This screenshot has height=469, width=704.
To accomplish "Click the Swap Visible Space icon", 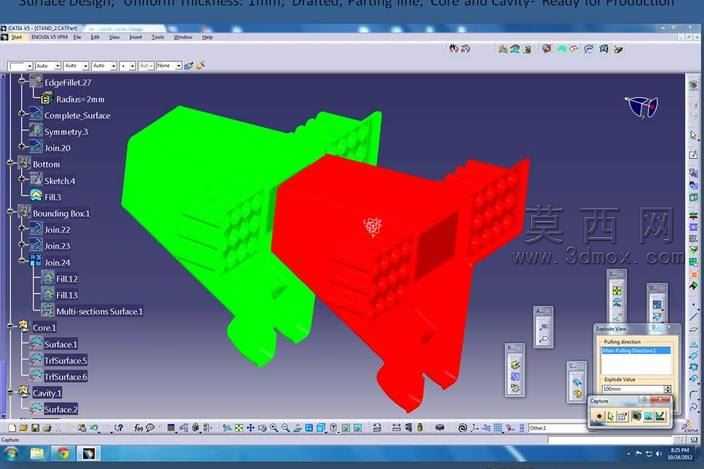I will [x=357, y=428].
